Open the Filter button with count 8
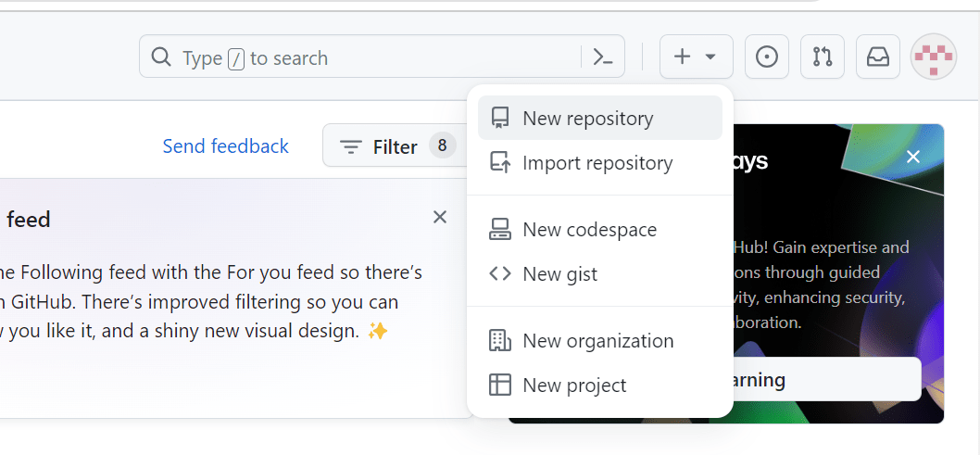Image resolution: width=980 pixels, height=455 pixels. [x=396, y=145]
